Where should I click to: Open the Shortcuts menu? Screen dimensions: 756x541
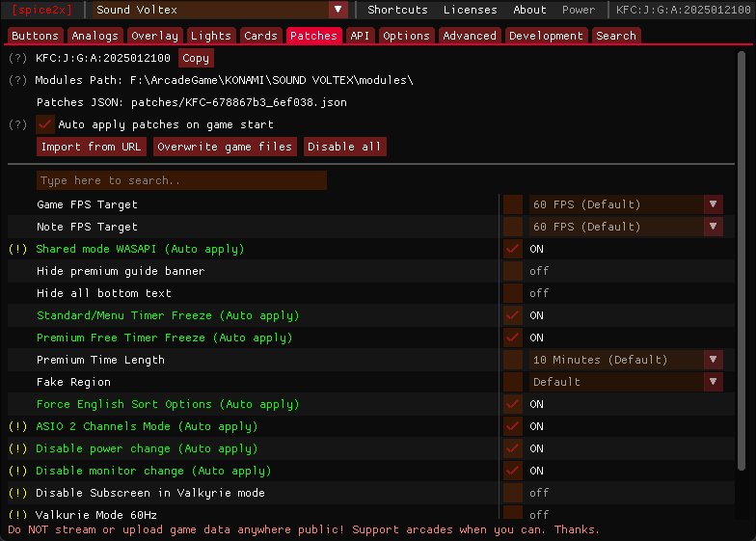pos(397,10)
